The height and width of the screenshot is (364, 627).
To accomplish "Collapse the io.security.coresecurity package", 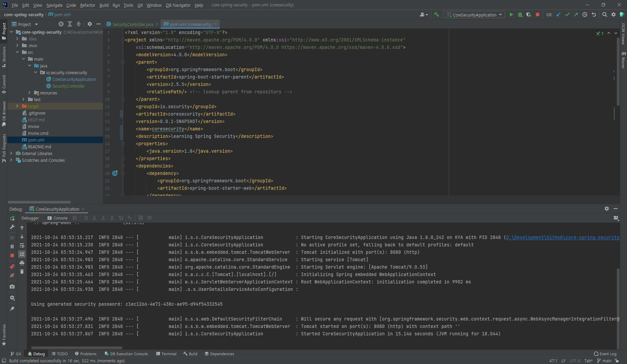I will [x=36, y=72].
